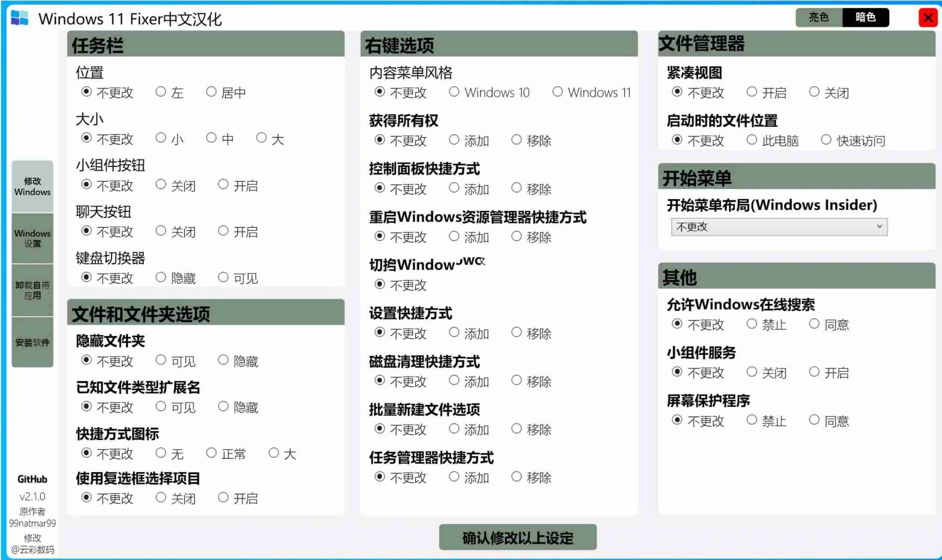Select 移除 for 设置快捷方式
The image size is (942, 560).
531,333
